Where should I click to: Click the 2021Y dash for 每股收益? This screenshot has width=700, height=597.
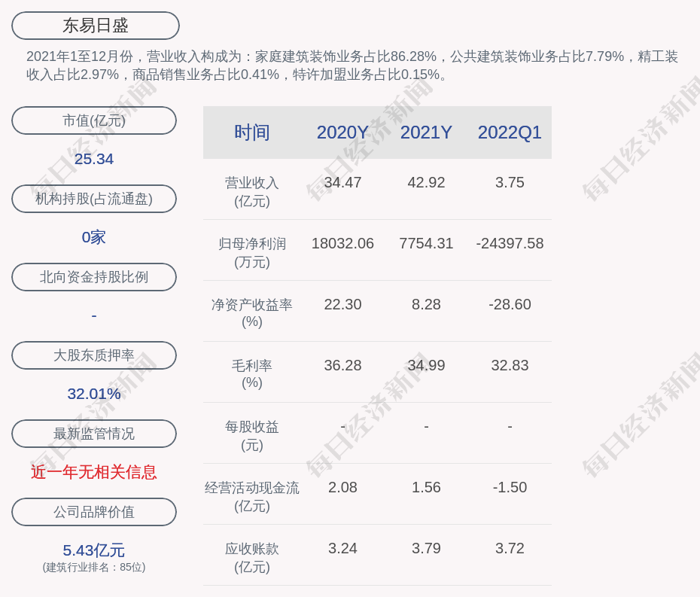pos(426,427)
